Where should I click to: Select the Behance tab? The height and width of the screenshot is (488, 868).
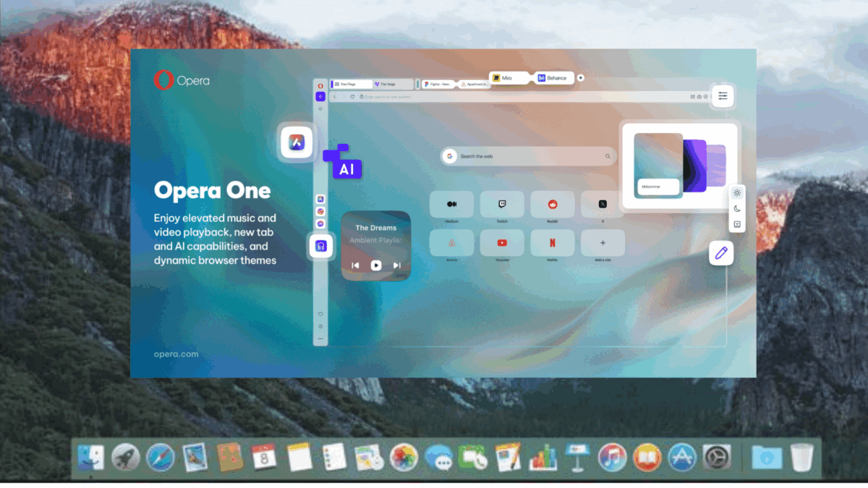coord(553,77)
